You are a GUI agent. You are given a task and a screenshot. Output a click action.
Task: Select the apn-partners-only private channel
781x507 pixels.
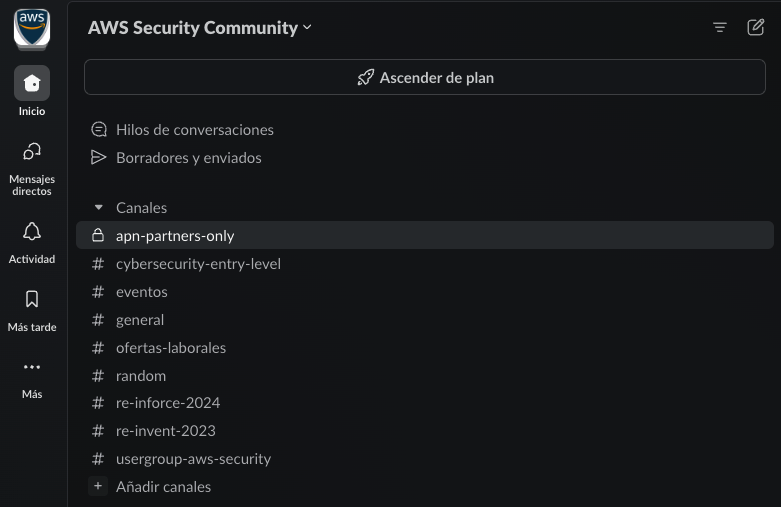pos(175,236)
